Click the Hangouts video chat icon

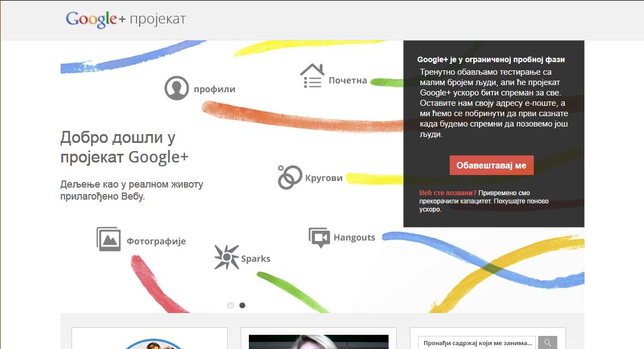click(x=319, y=237)
